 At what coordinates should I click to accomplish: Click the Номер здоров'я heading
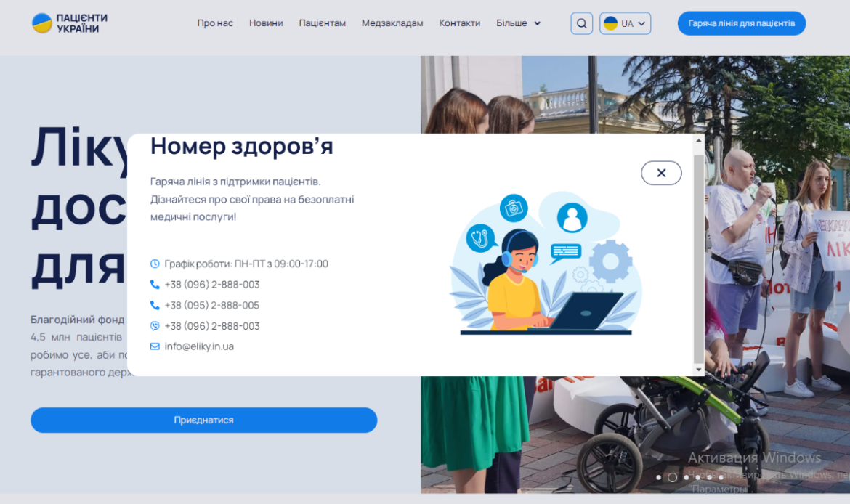pyautogui.click(x=242, y=146)
